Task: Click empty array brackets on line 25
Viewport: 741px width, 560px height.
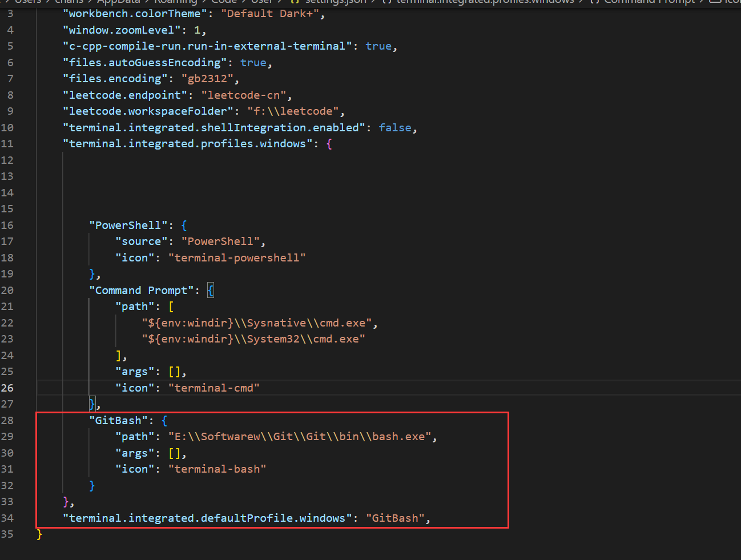Action: (175, 372)
